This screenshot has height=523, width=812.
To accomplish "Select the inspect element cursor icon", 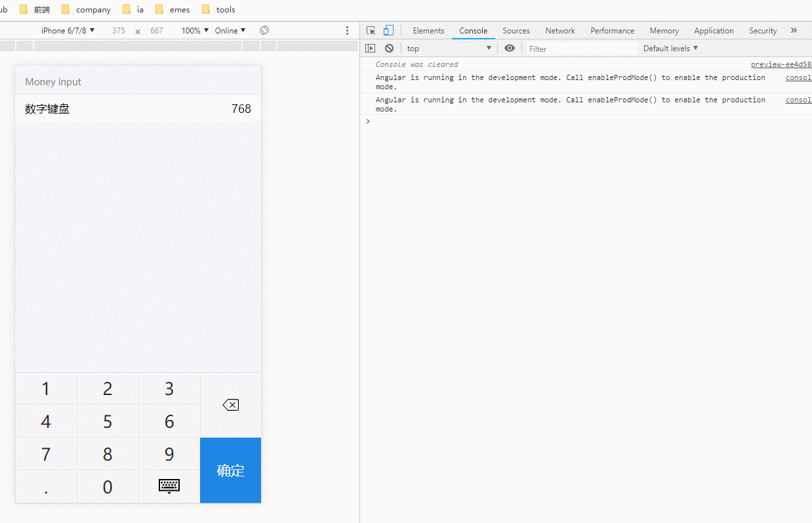I will tap(371, 30).
